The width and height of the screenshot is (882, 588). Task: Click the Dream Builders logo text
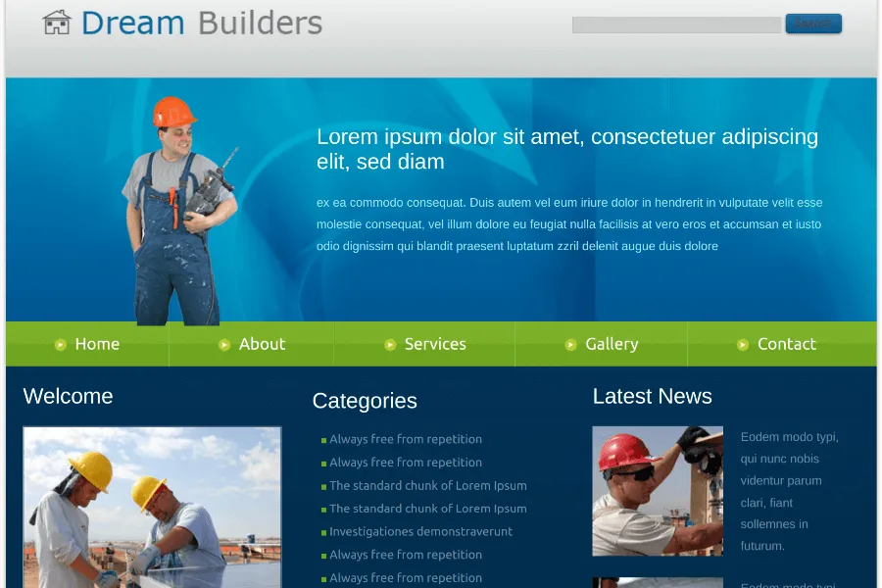[x=201, y=23]
